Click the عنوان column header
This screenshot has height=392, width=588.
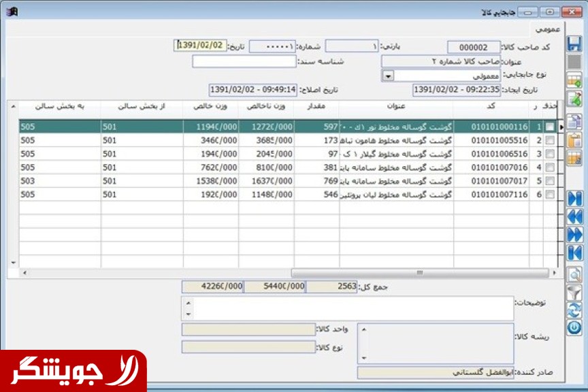pyautogui.click(x=396, y=106)
